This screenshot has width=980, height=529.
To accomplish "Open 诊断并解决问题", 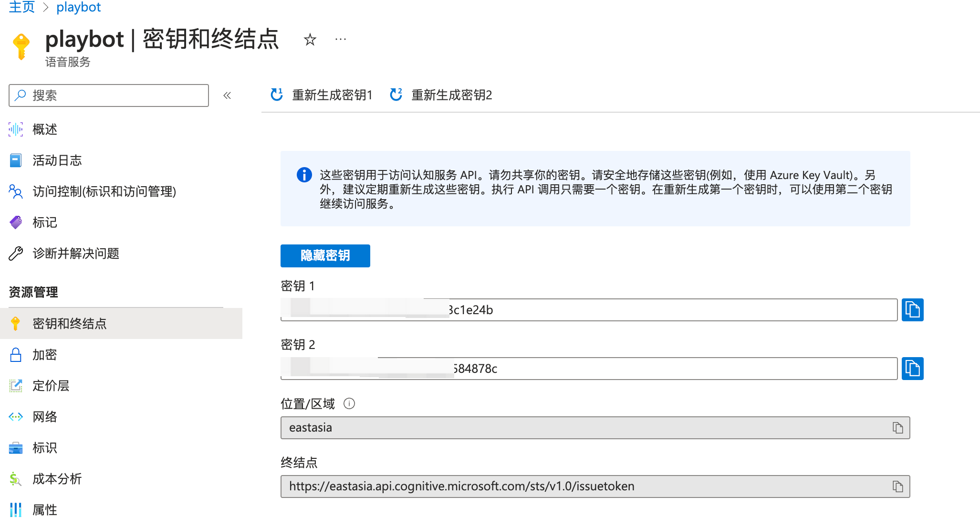I will click(x=76, y=254).
